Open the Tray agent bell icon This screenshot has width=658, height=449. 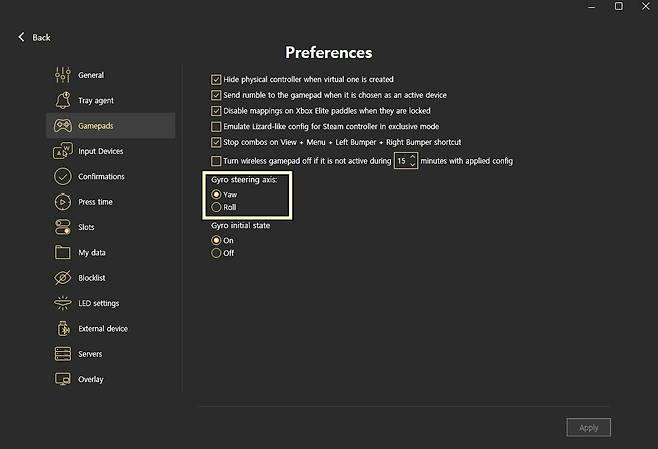click(x=61, y=101)
